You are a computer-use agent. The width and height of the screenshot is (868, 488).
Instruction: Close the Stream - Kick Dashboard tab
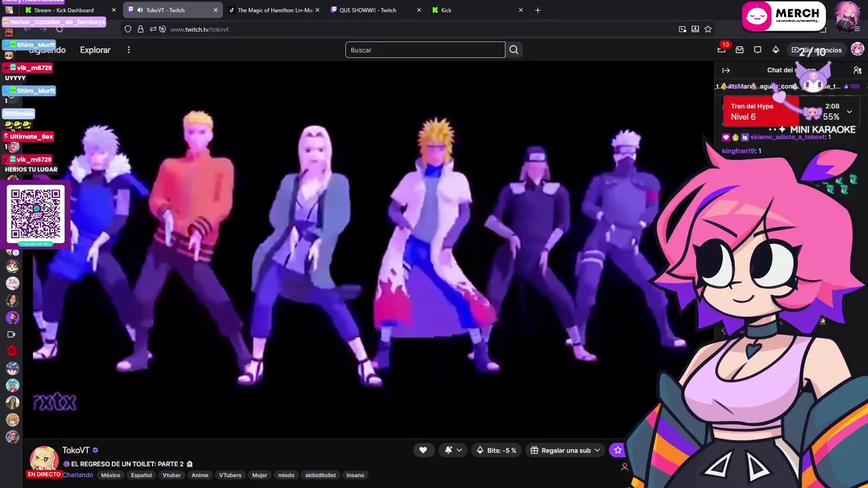(x=113, y=10)
